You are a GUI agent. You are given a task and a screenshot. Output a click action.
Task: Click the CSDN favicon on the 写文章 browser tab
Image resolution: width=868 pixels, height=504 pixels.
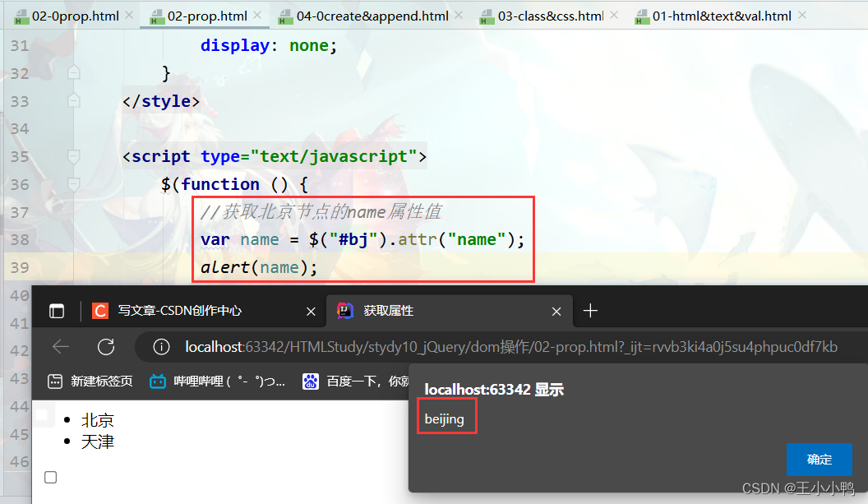coord(99,311)
